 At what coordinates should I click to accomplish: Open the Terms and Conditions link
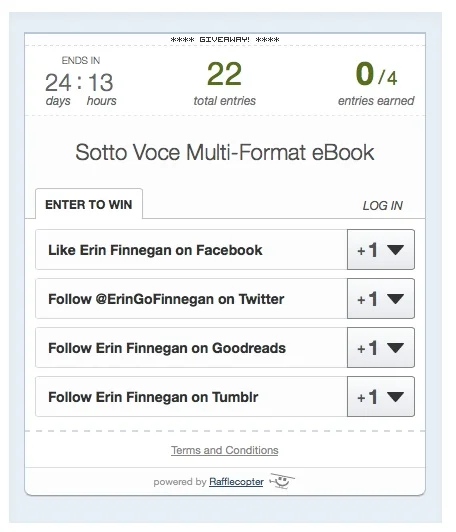pyautogui.click(x=225, y=450)
